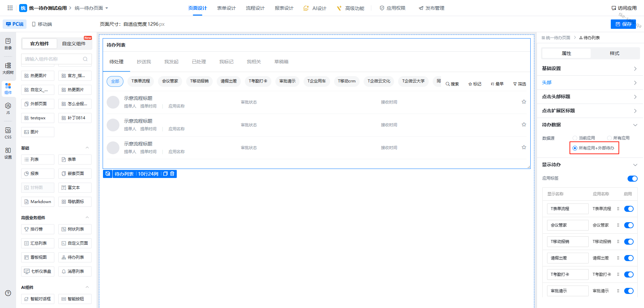Star the first 示意流程标题 row
Image resolution: width=644 pixels, height=308 pixels.
tap(524, 102)
